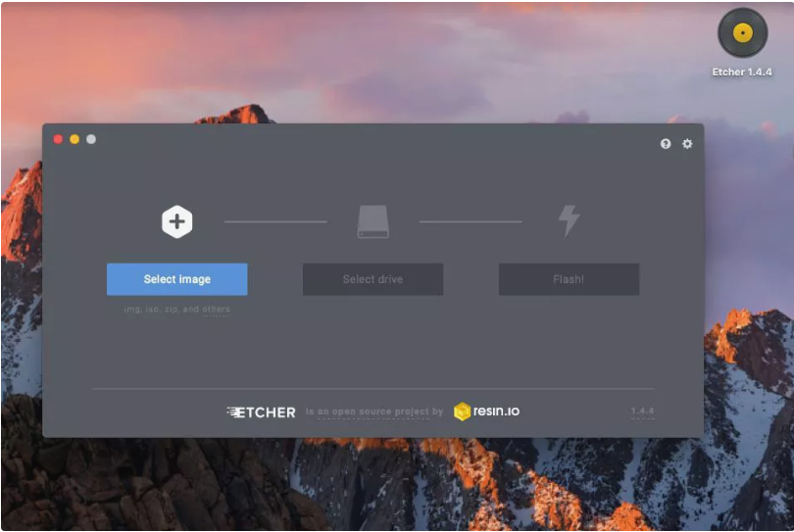Click the Select image button
794x532 pixels.
pos(176,279)
